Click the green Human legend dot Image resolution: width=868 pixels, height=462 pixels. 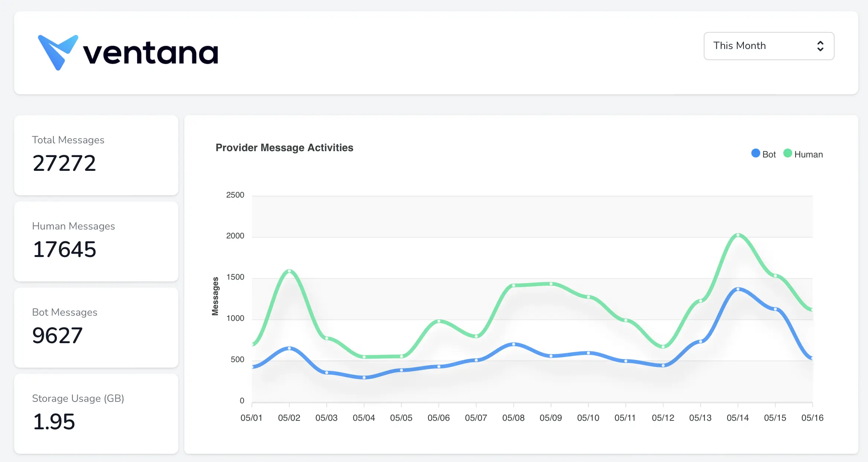787,153
